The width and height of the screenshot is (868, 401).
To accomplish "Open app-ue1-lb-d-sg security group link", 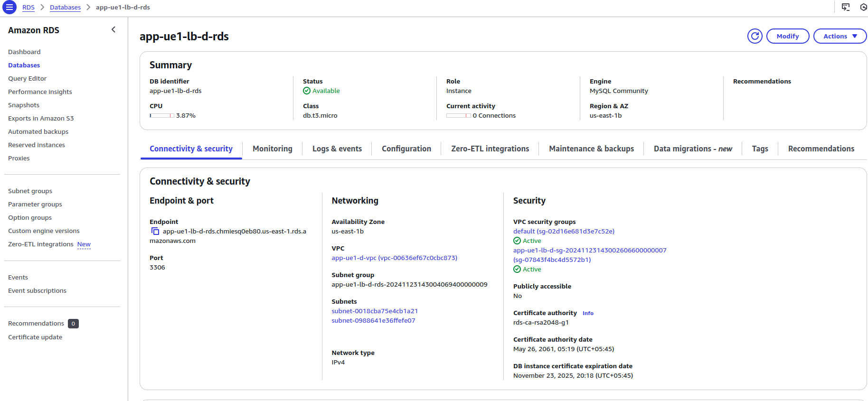I will tap(590, 255).
